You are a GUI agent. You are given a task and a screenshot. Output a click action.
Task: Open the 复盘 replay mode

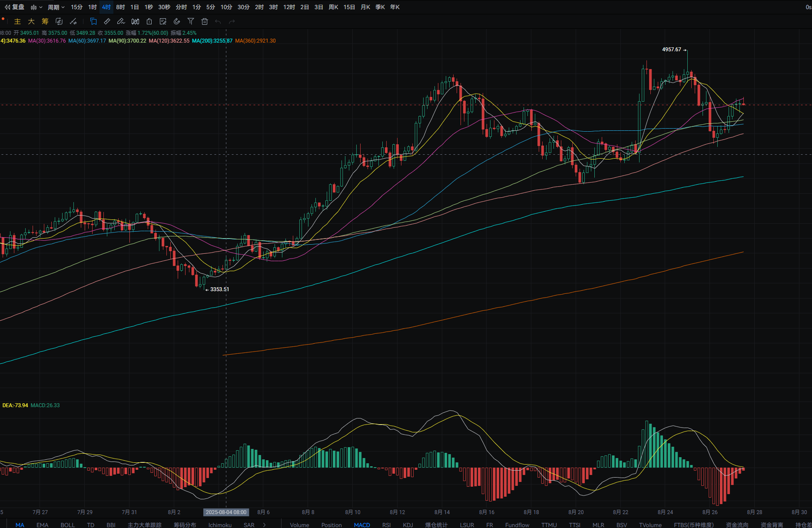(x=14, y=7)
